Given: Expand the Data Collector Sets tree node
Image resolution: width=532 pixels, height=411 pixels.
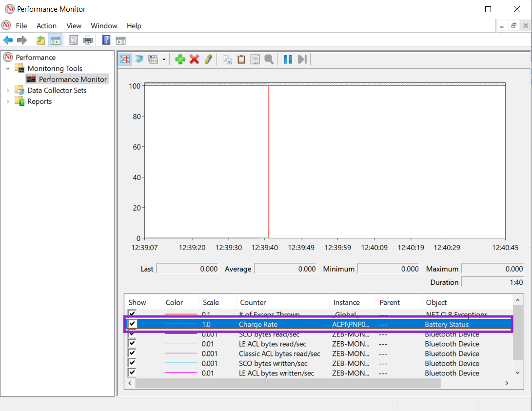Looking at the screenshot, I should click(x=8, y=90).
